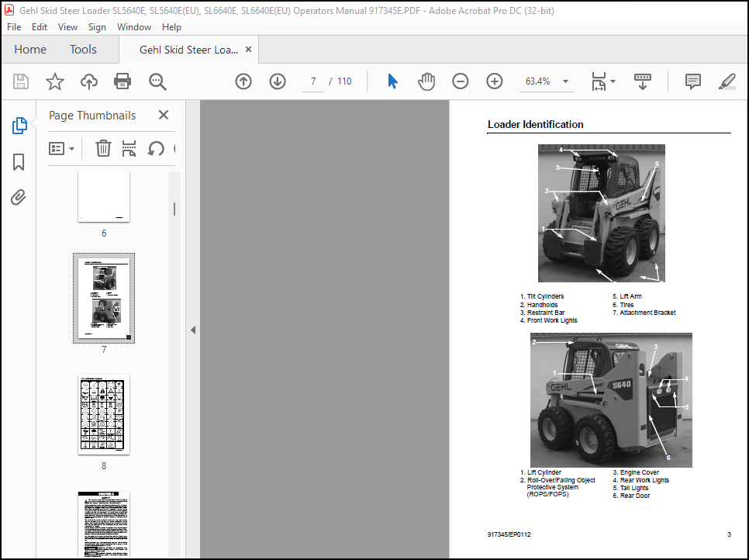Screen dimensions: 749x560
Task: Switch to the Home tab
Action: click(x=30, y=49)
